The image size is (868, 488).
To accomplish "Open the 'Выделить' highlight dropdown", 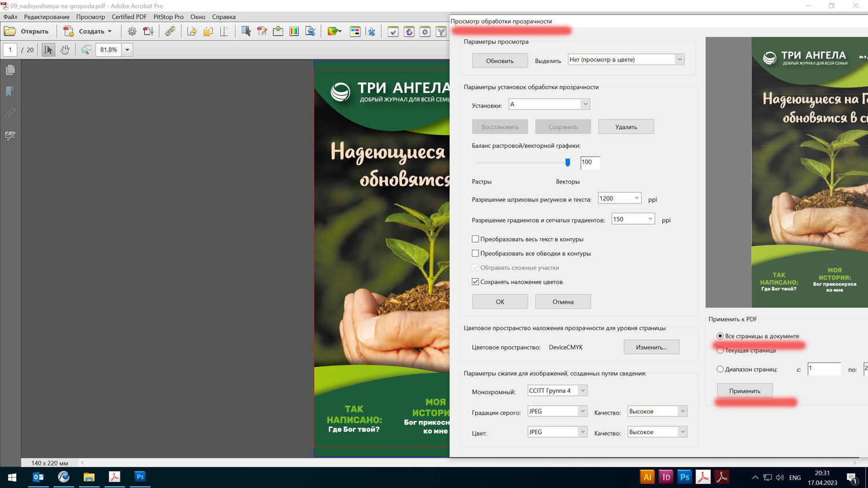I will click(x=626, y=60).
